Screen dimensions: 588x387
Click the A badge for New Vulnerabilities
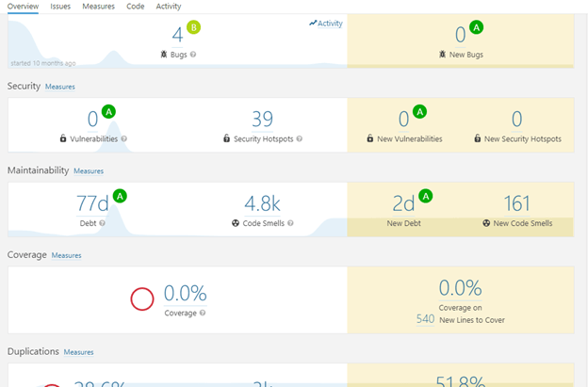[x=419, y=112]
